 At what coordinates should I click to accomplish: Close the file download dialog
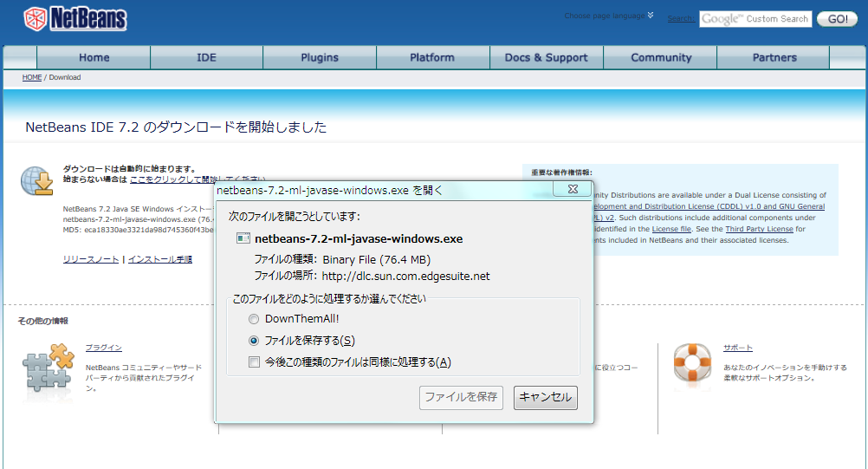click(573, 189)
